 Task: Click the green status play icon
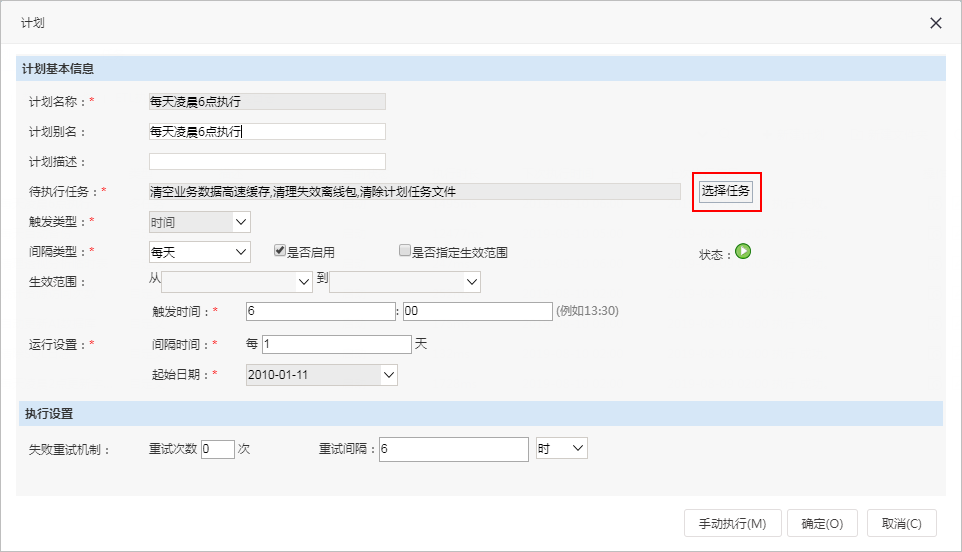click(743, 251)
